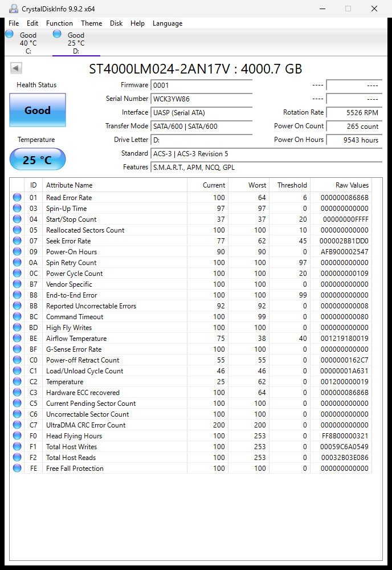The image size is (392, 570).
Task: Select the Reported Uncorrectable Errors row
Action: pyautogui.click(x=191, y=306)
